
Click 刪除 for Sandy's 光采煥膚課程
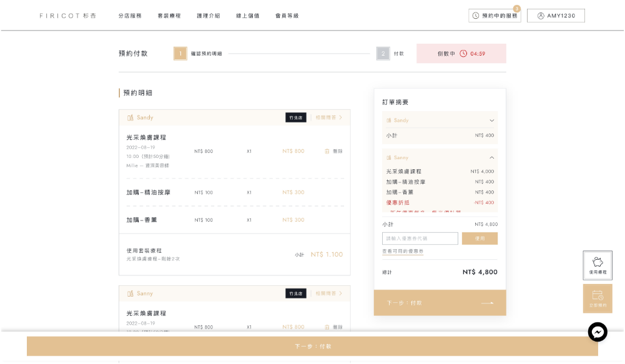point(338,151)
